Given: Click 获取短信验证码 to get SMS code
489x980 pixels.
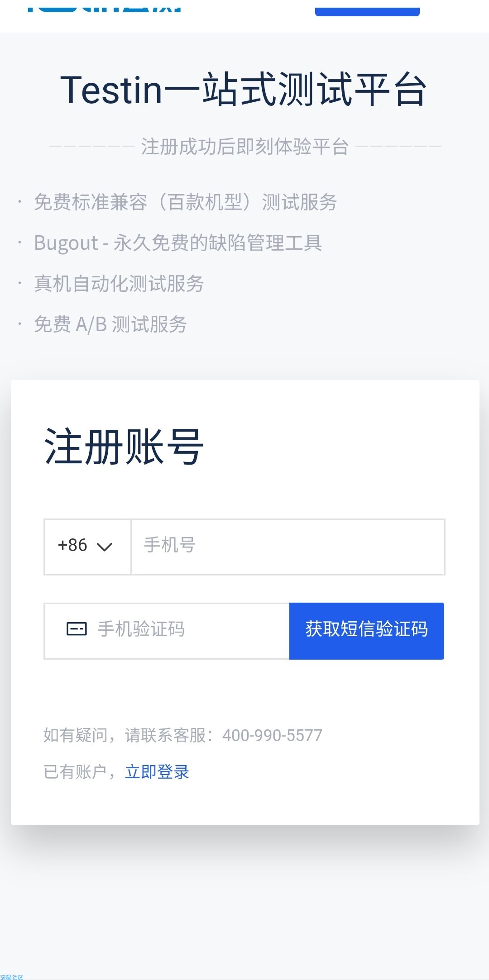Looking at the screenshot, I should tap(367, 631).
